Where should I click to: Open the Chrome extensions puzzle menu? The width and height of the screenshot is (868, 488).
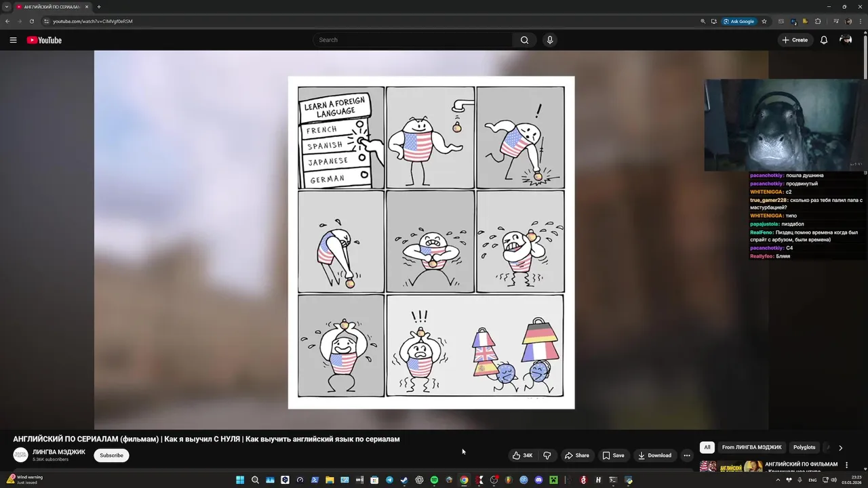[x=818, y=21]
